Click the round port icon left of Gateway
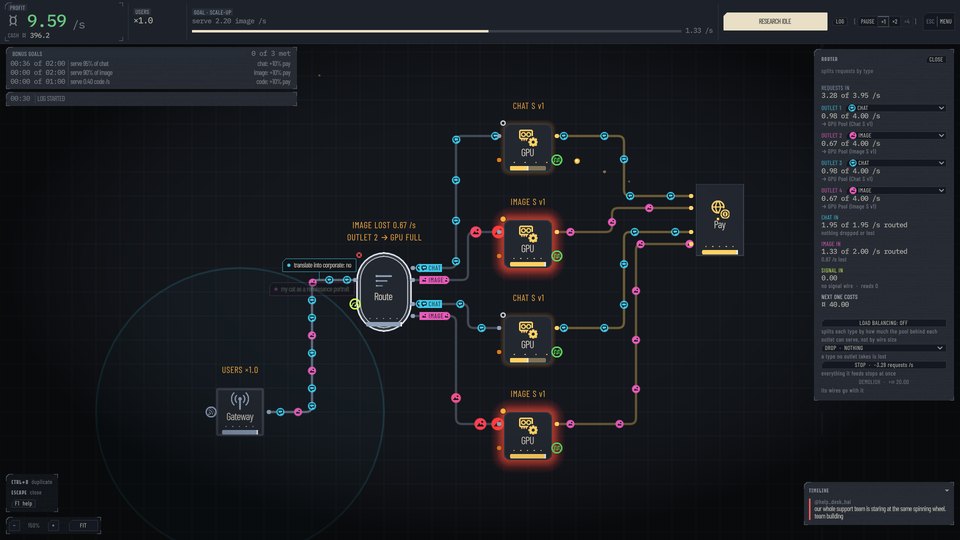960x540 pixels. click(211, 412)
